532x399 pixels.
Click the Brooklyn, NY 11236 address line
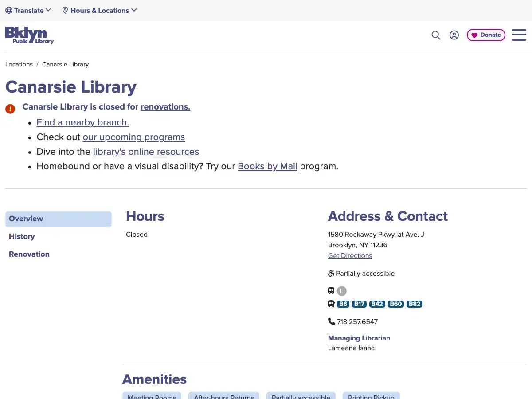tap(358, 245)
